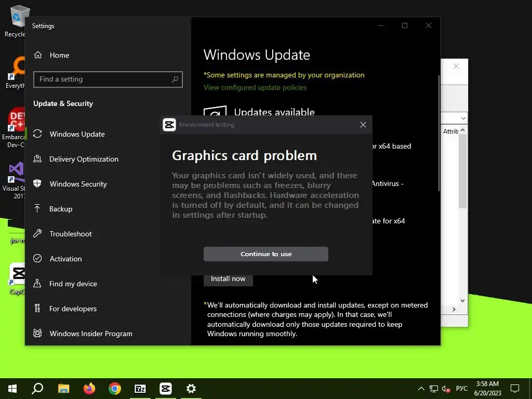
Task: Click the Attrib column header in background window
Action: (450, 131)
